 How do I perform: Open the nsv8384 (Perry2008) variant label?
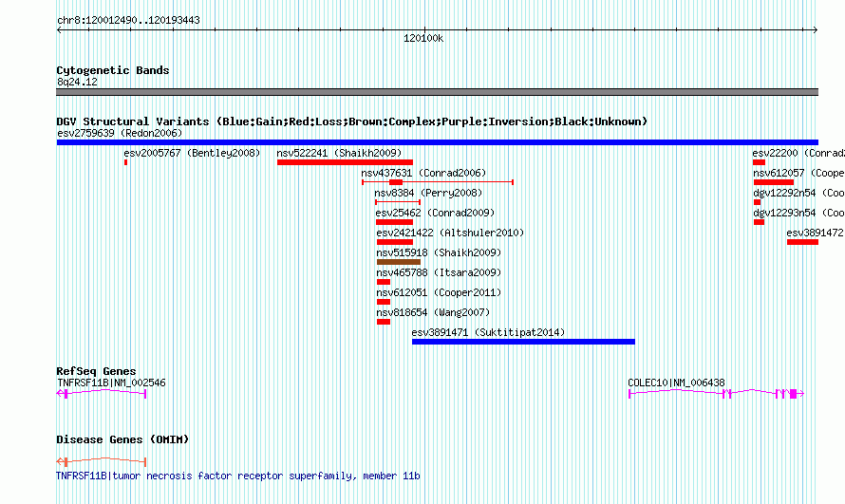coord(428,193)
